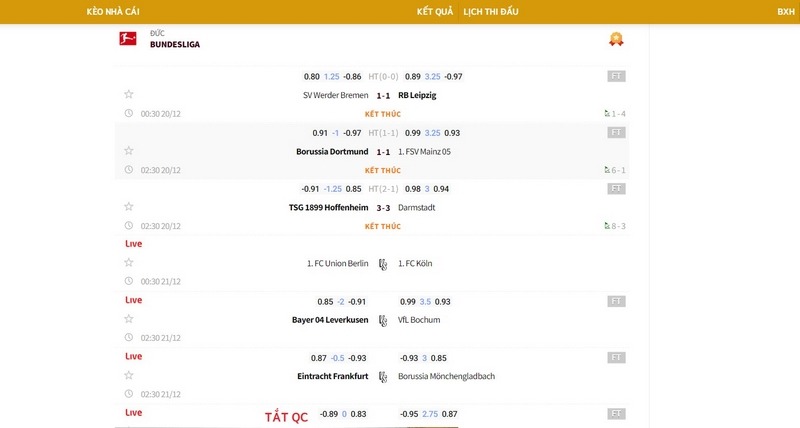Image resolution: width=800 pixels, height=428 pixels.
Task: Click the FT badge on the Bayer Leverkusen row
Action: click(617, 301)
